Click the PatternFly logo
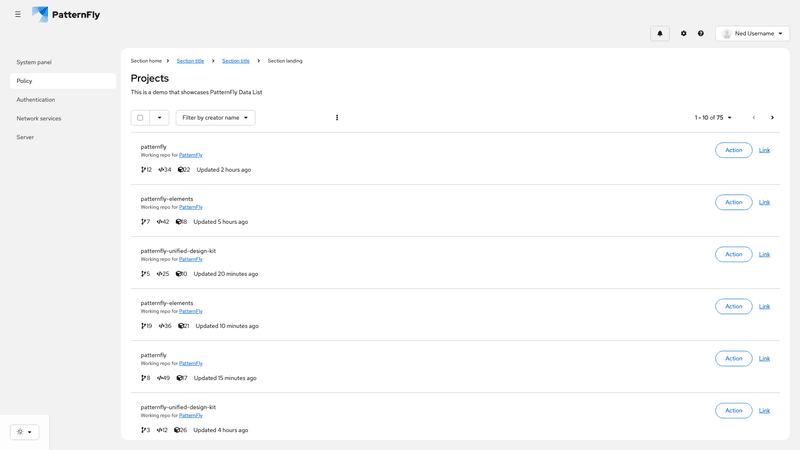Viewport: 800px width, 450px height. pos(66,14)
